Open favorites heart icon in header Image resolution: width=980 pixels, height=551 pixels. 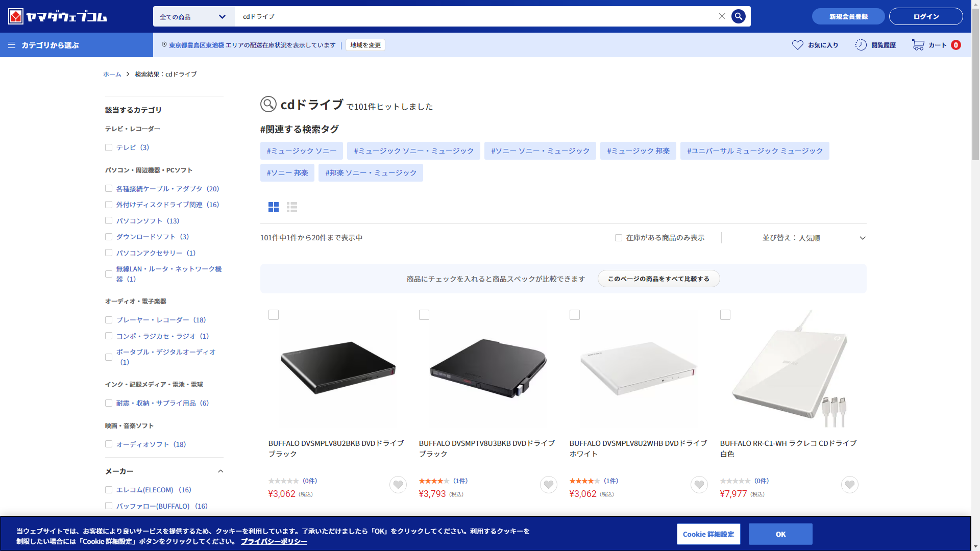(797, 45)
